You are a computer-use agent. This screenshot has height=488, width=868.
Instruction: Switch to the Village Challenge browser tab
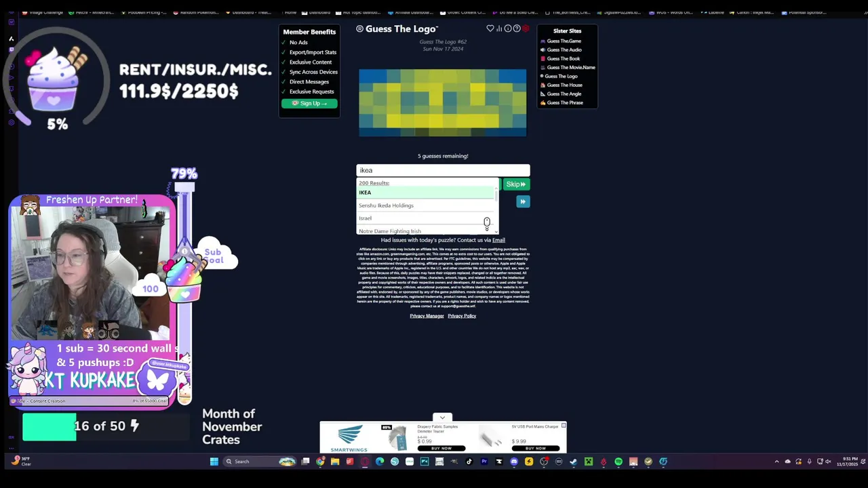coord(41,12)
